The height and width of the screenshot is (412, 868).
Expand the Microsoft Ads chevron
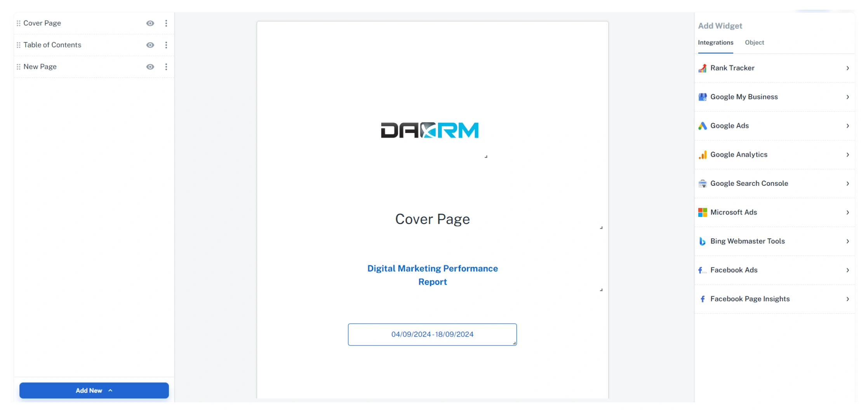(848, 212)
